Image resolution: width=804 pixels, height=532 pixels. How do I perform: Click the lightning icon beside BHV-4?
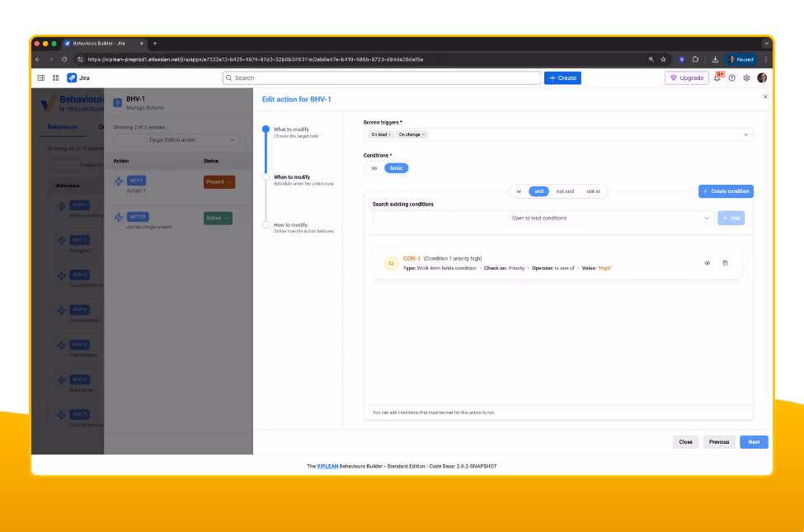click(62, 310)
